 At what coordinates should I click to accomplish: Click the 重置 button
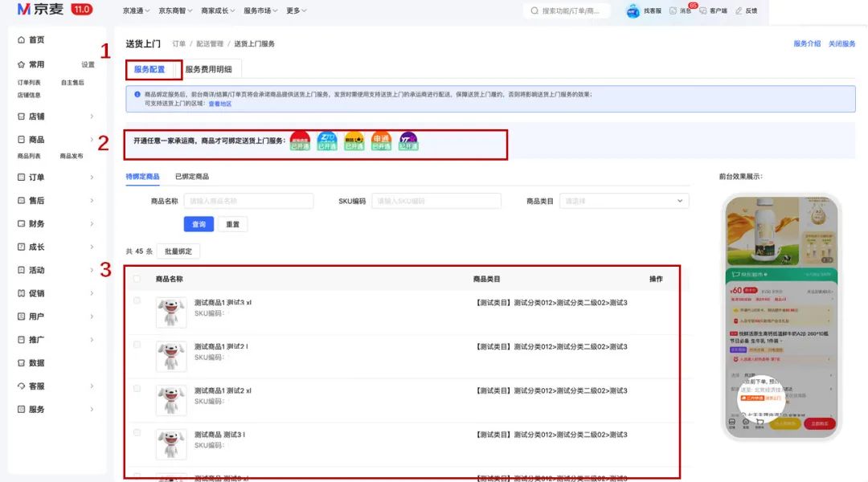[232, 224]
